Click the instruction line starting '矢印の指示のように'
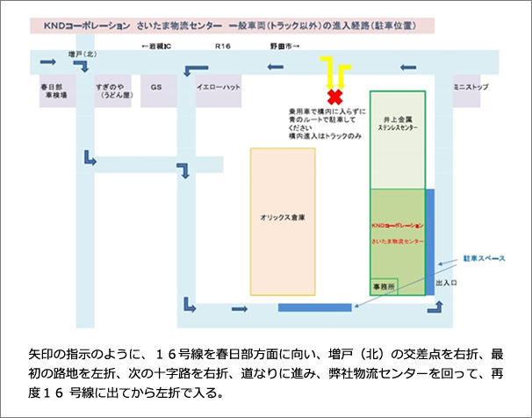Image resolution: width=532 pixels, height=418 pixels. pos(266,355)
